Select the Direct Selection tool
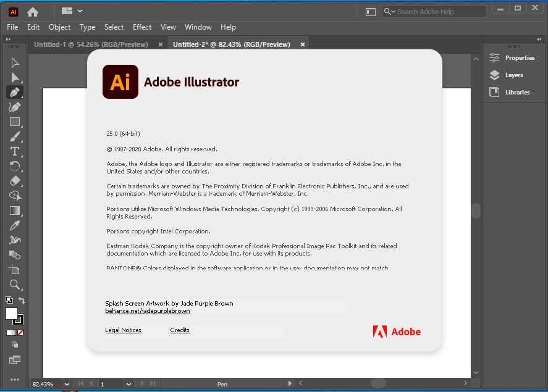The height and width of the screenshot is (392, 548). 15,78
